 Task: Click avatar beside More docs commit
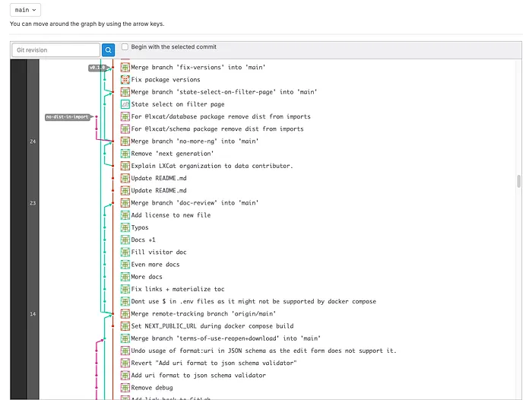tap(125, 277)
